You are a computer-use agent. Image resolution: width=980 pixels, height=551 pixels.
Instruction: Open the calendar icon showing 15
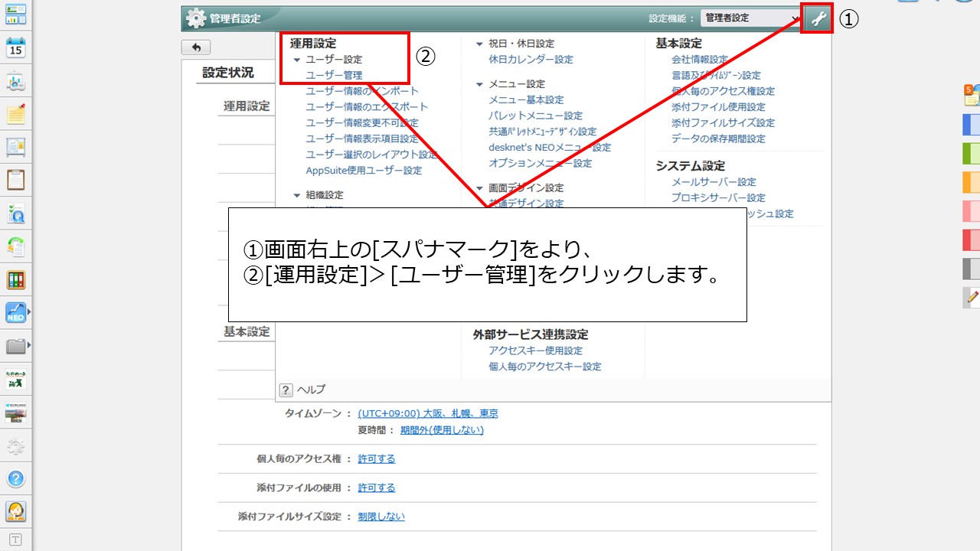pyautogui.click(x=16, y=47)
